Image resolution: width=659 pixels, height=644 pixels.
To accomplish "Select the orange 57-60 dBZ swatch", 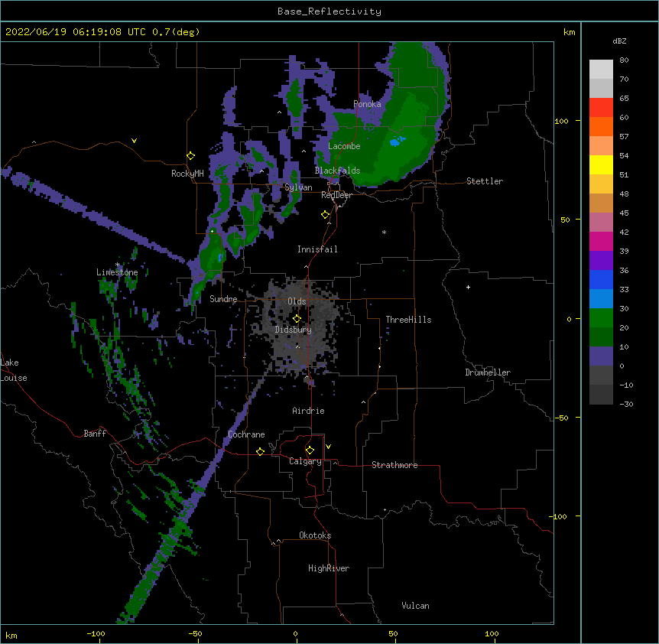I will [x=601, y=126].
